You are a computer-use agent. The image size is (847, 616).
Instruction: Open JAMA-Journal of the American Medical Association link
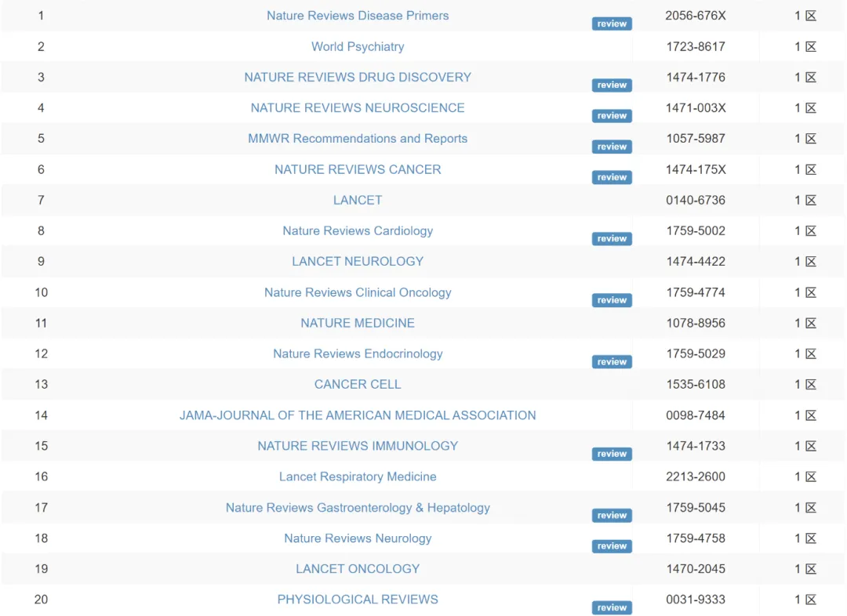(x=358, y=415)
